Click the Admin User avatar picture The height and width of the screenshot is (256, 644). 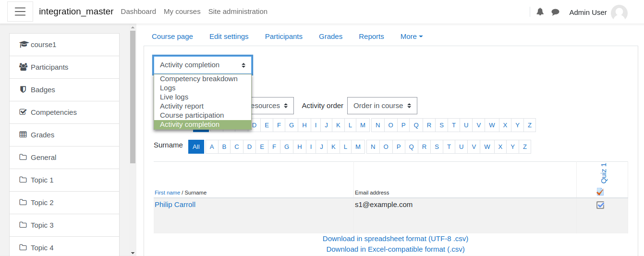(x=619, y=12)
